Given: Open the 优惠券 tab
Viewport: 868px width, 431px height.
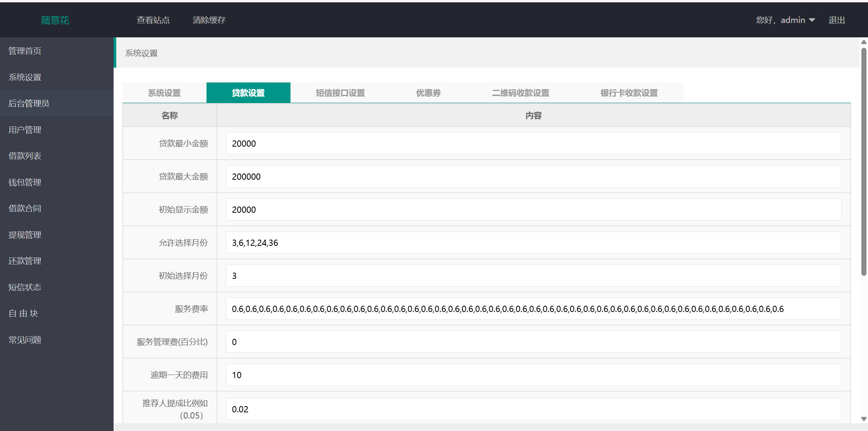Looking at the screenshot, I should (x=428, y=93).
